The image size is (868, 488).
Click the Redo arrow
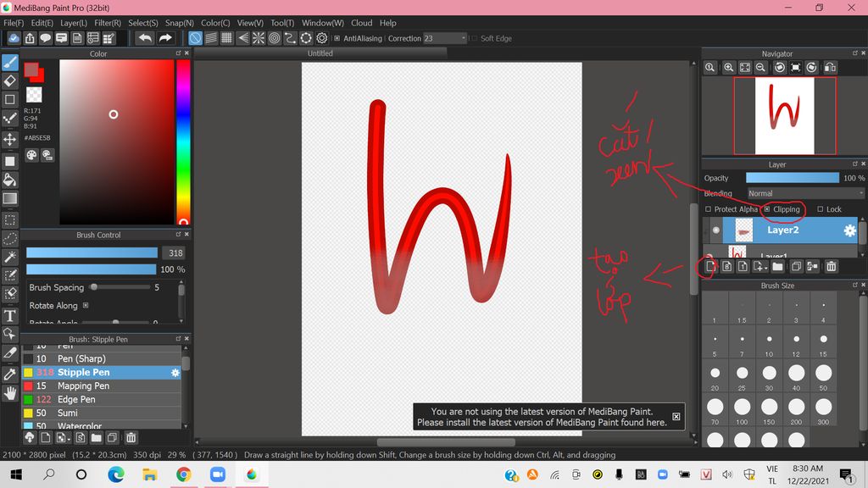(x=165, y=38)
